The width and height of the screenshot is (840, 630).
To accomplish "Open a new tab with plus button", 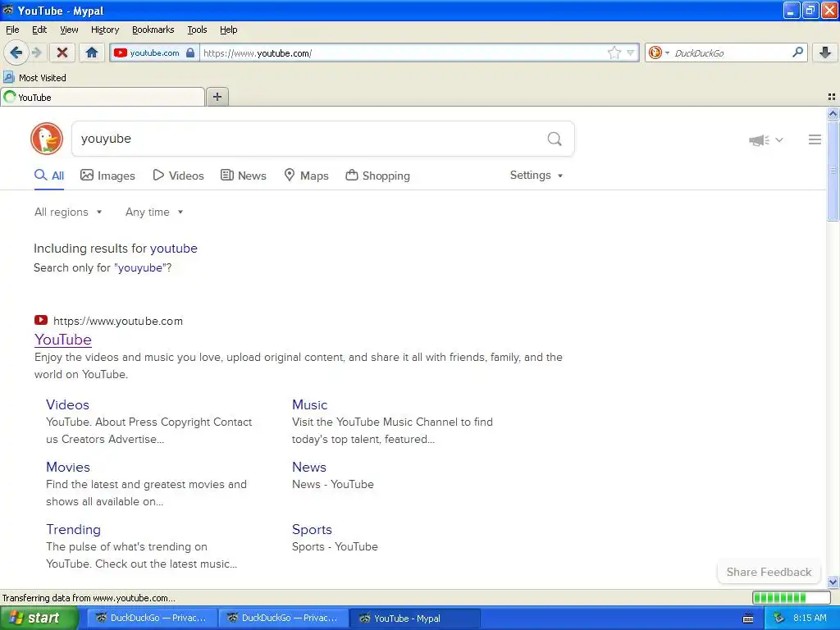I will (217, 97).
